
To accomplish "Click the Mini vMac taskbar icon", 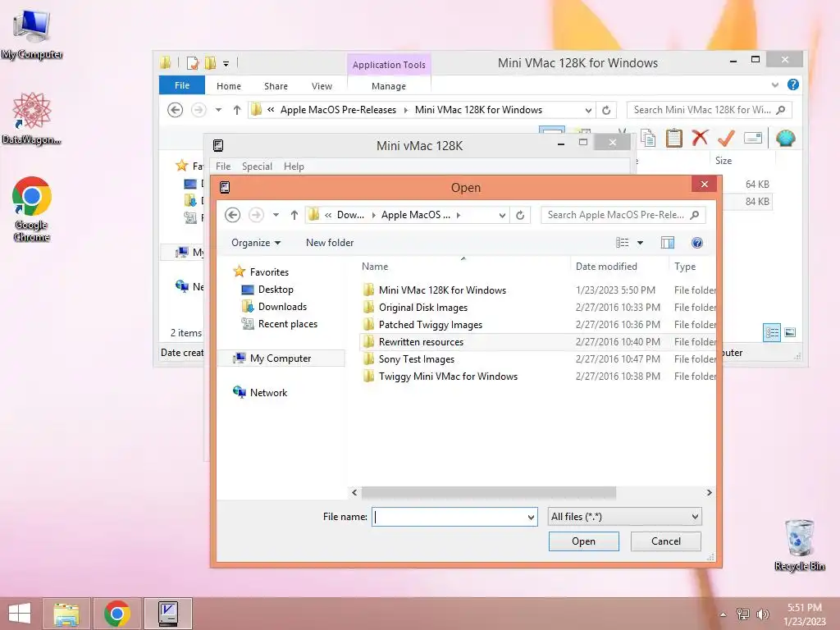I will (168, 614).
